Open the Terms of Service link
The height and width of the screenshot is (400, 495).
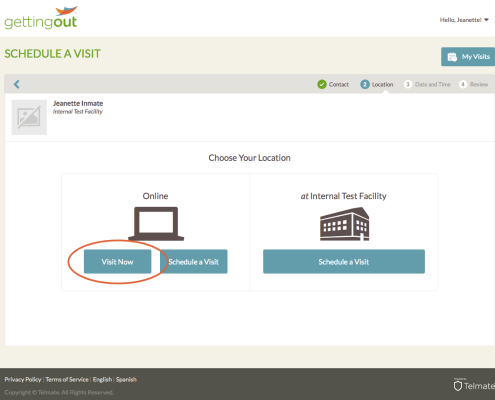click(67, 379)
